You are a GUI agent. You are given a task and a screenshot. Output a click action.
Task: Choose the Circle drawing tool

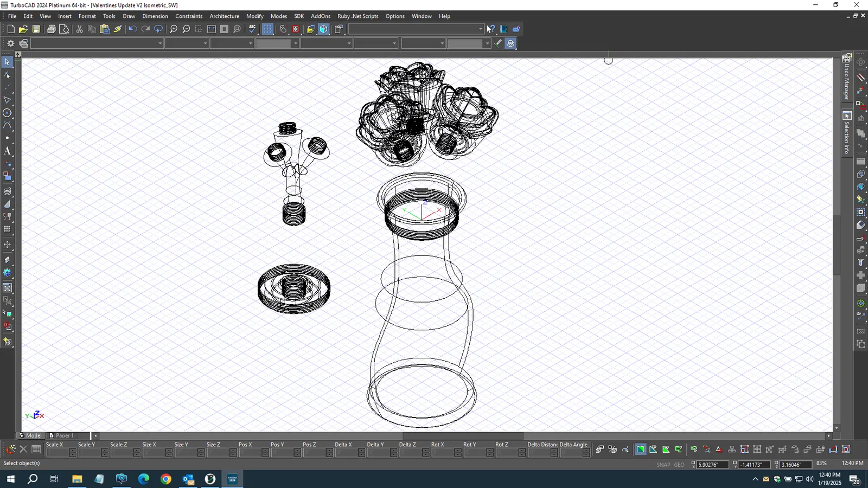tap(7, 113)
